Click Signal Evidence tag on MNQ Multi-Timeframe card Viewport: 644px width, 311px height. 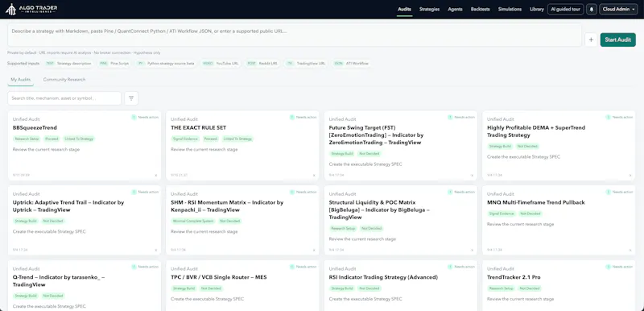501,214
